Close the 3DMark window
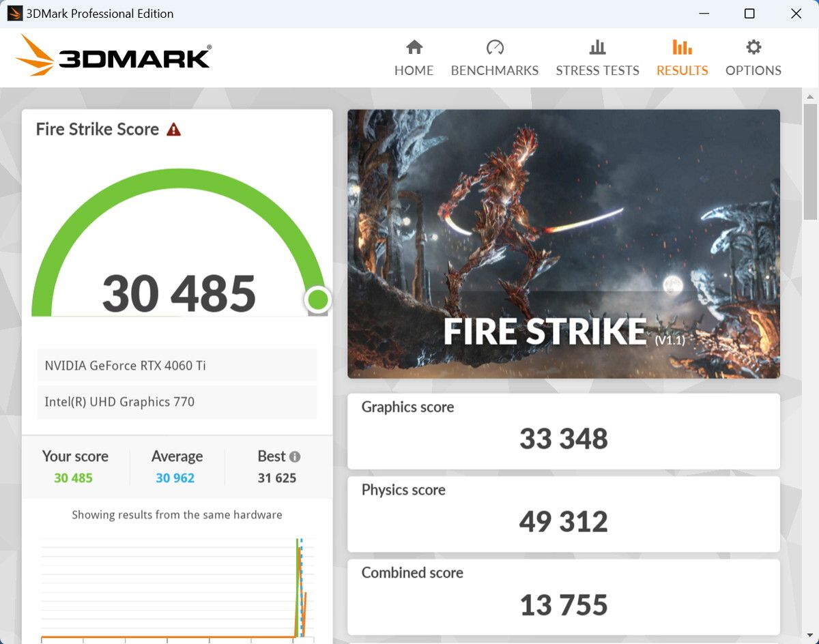Screen dimensions: 819x644 tap(796, 14)
